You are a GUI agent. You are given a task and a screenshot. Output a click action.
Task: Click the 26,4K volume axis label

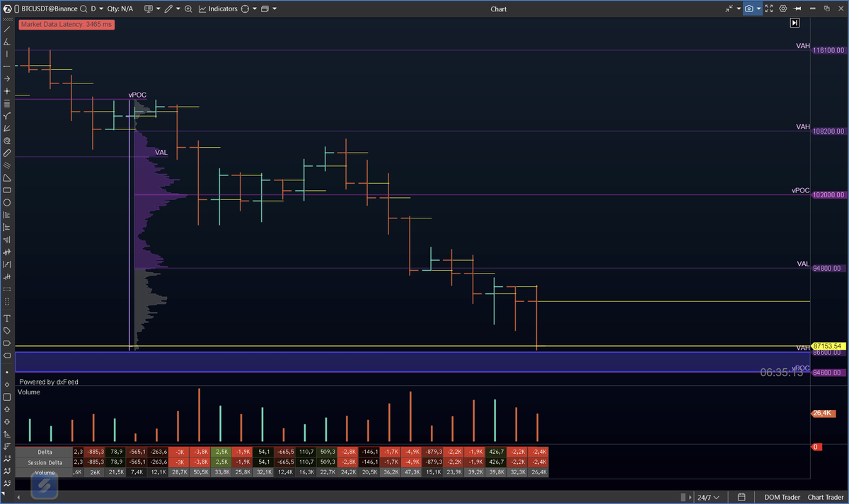click(x=823, y=414)
